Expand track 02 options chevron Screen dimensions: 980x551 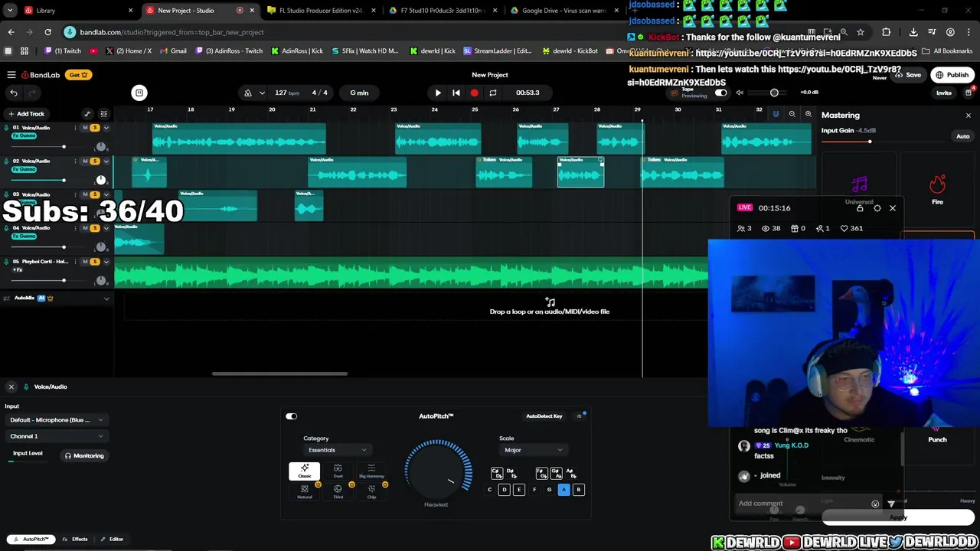pyautogui.click(x=106, y=161)
